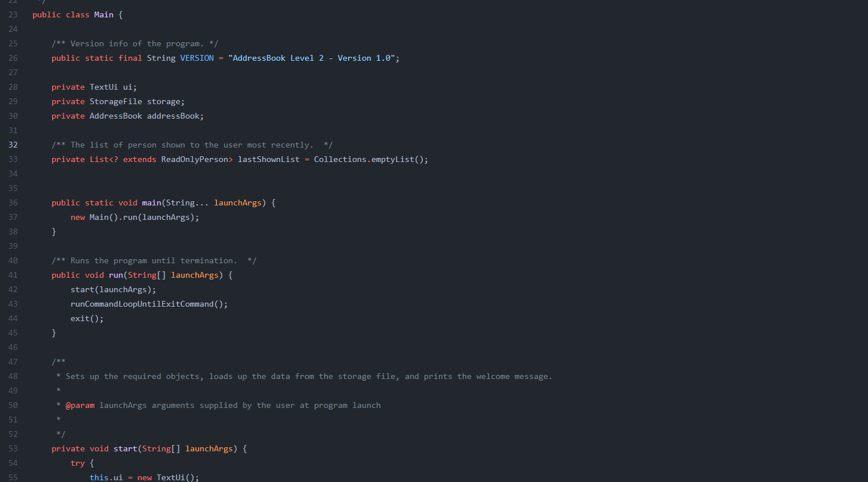Click line number 26 in the gutter
This screenshot has height=482, width=868.
click(13, 58)
